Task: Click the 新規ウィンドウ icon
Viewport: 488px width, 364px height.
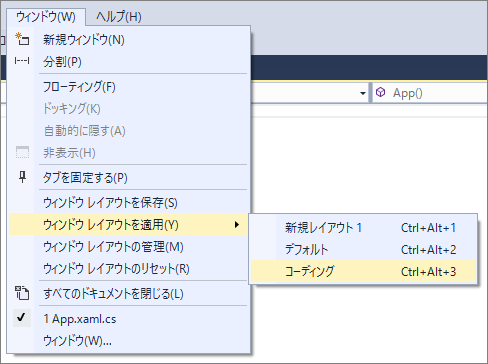Action: [x=22, y=39]
